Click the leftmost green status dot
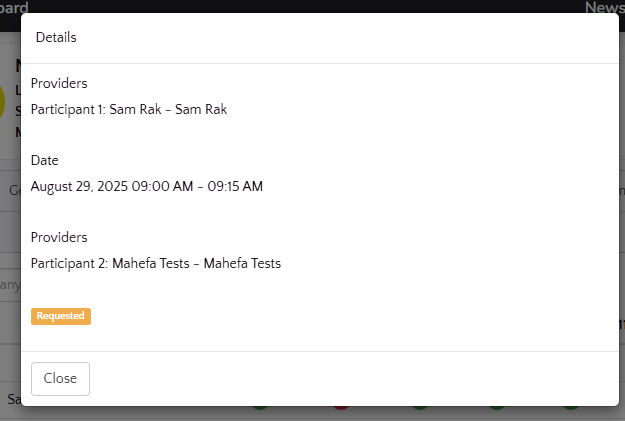 (x=260, y=408)
